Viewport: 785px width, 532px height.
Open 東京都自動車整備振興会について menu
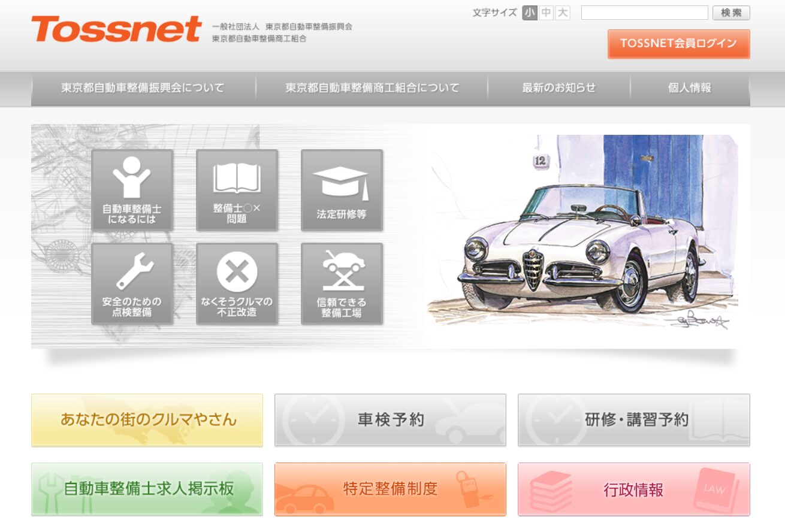pyautogui.click(x=143, y=88)
